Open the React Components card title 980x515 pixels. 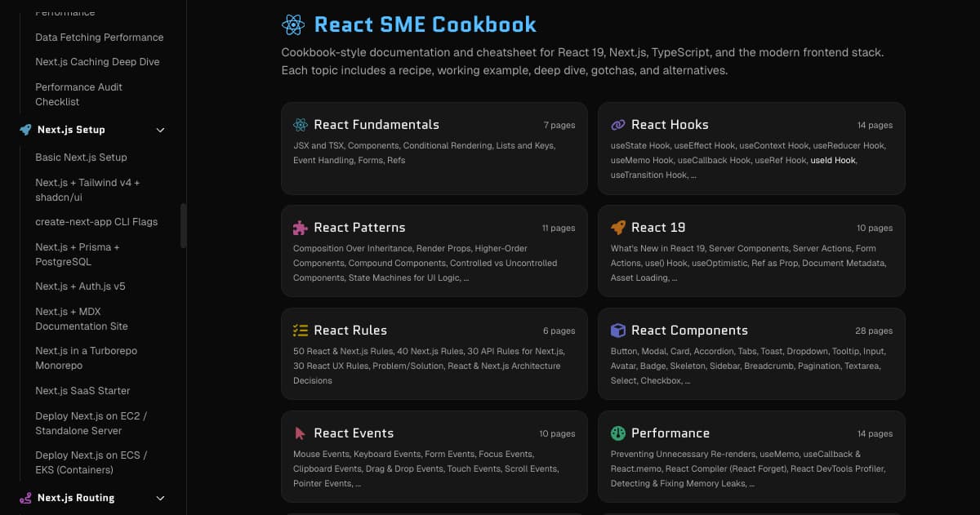tap(689, 331)
